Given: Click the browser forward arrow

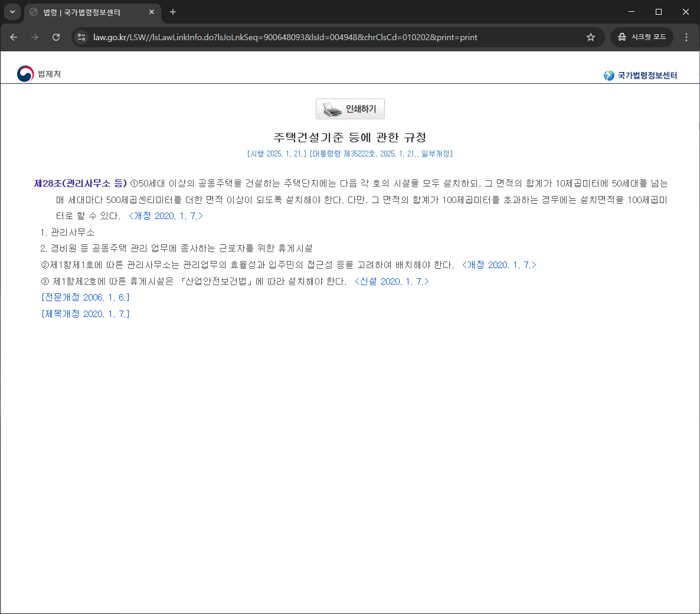Looking at the screenshot, I should [34, 37].
